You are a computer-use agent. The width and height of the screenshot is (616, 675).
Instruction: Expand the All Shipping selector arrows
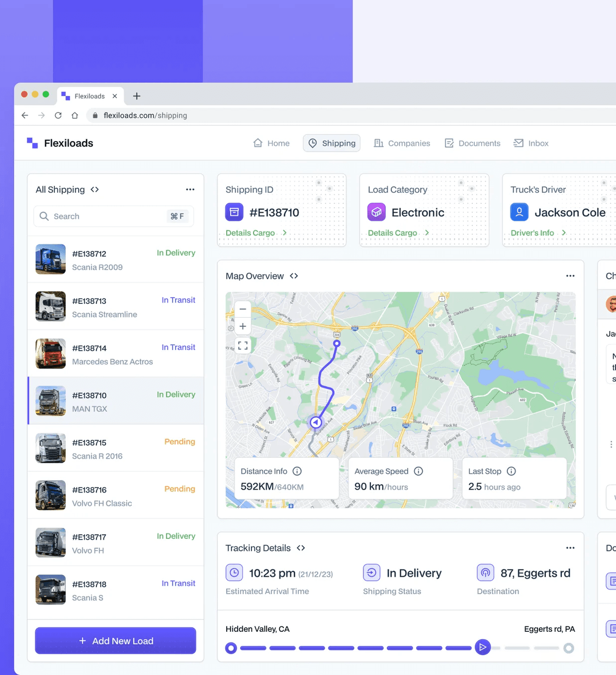94,189
